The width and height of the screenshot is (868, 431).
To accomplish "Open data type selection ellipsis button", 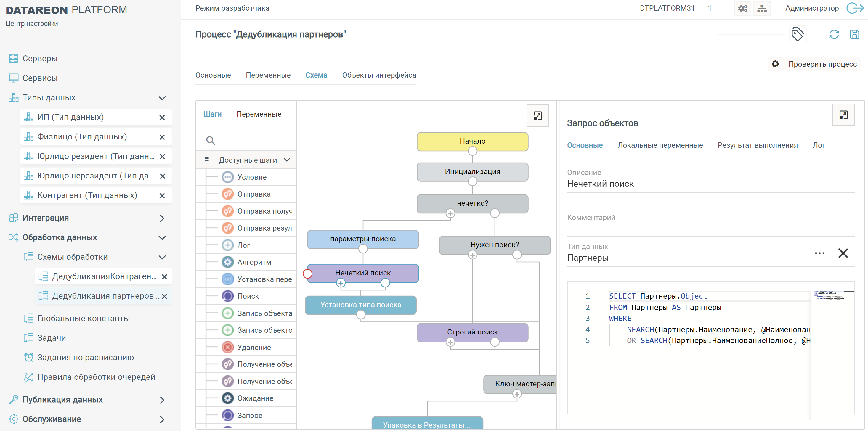I will click(x=819, y=253).
